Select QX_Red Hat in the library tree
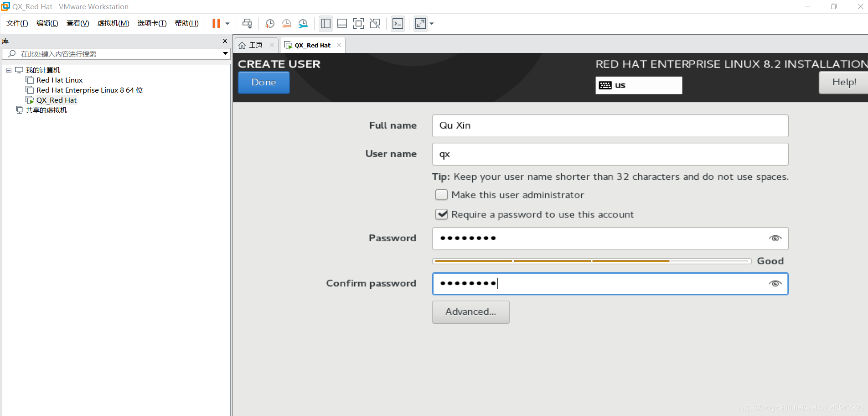 coord(57,100)
